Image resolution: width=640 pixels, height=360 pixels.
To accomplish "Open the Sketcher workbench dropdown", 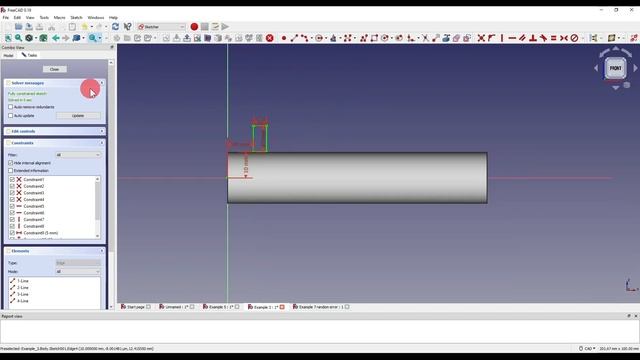I will click(162, 27).
